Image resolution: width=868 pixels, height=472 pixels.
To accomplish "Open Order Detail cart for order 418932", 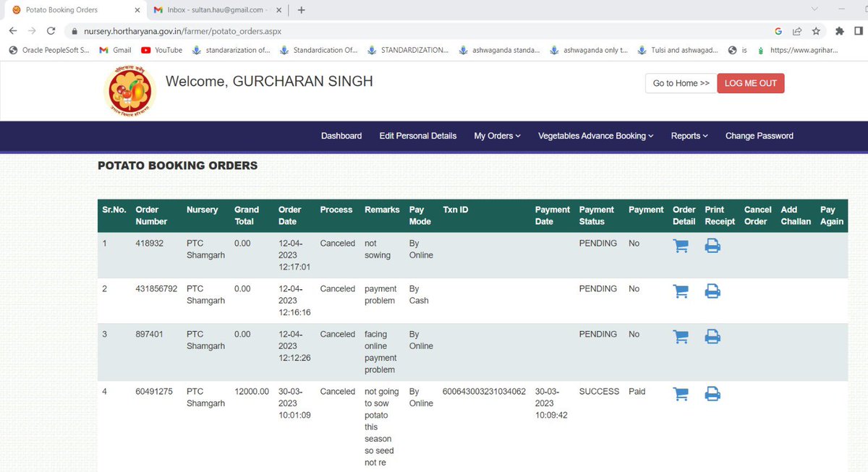I will click(680, 245).
